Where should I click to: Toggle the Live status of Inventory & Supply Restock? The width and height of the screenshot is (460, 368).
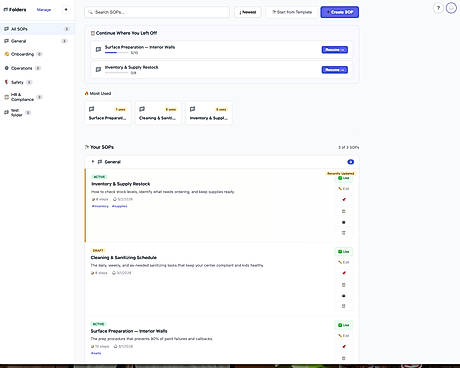point(344,178)
